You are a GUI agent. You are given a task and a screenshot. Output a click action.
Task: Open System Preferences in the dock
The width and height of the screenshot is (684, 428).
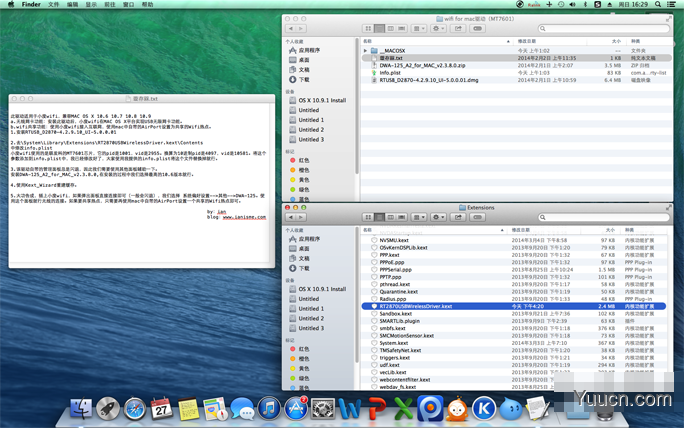(323, 409)
